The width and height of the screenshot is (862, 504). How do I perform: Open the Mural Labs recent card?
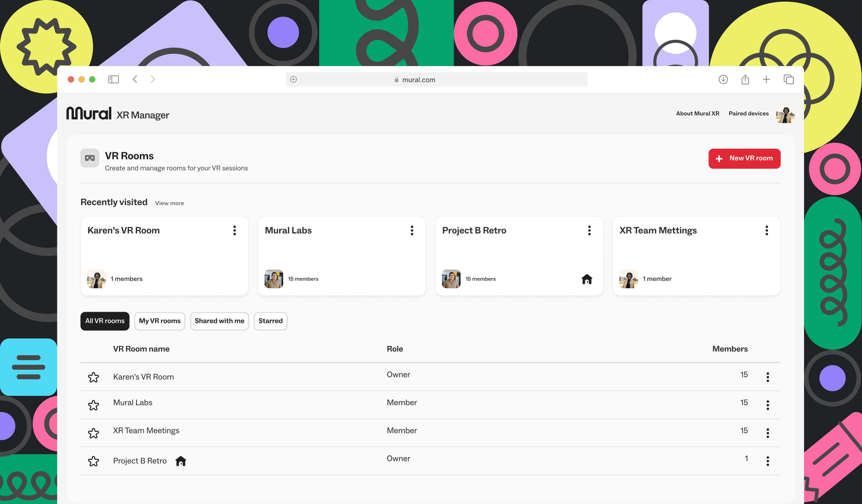click(x=342, y=256)
